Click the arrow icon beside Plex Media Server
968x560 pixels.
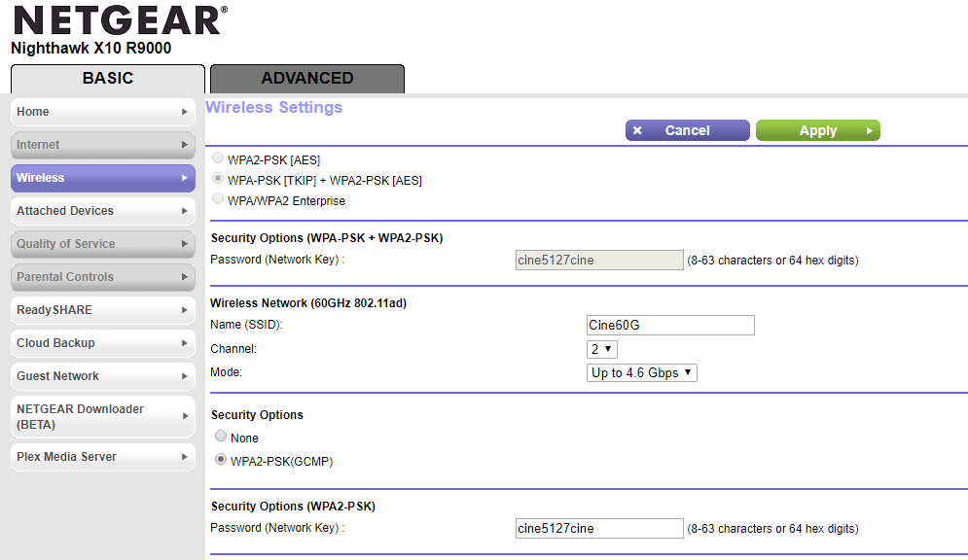point(184,457)
